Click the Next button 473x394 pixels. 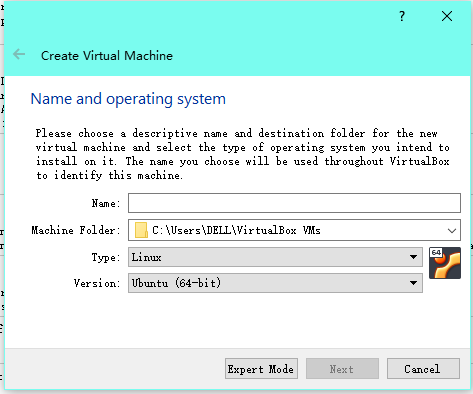coord(342,369)
